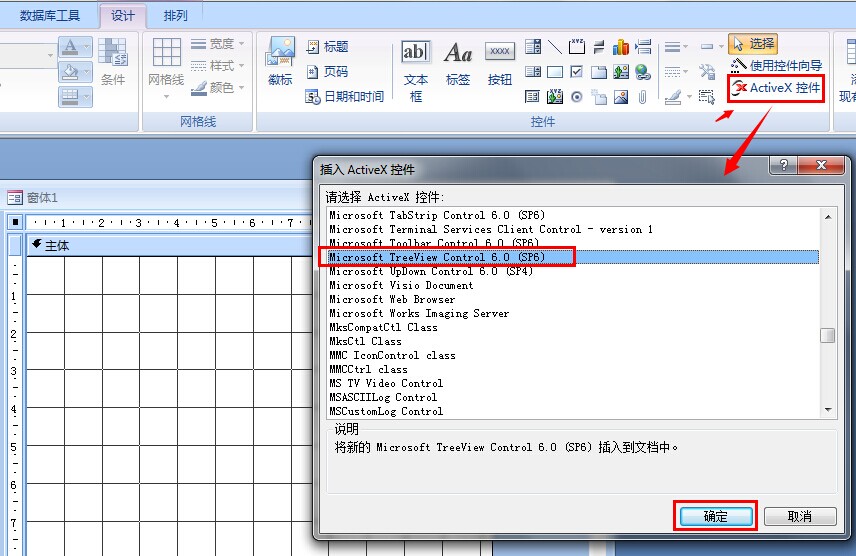Click the select all controls icon

pos(707,97)
